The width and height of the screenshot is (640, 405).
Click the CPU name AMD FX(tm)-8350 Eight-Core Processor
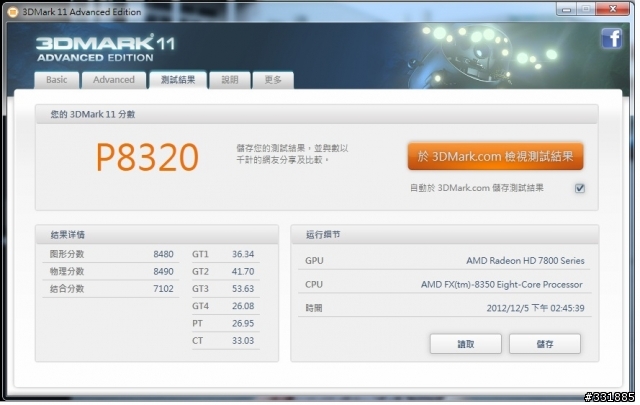502,285
